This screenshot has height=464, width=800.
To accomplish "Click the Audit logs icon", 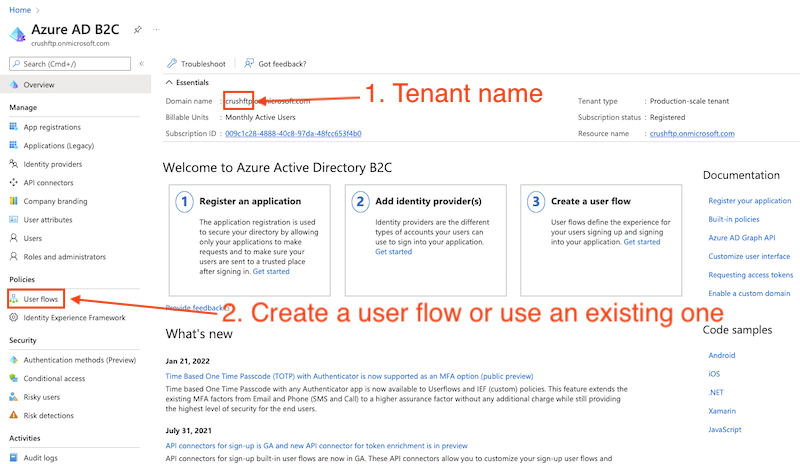I will 14,457.
